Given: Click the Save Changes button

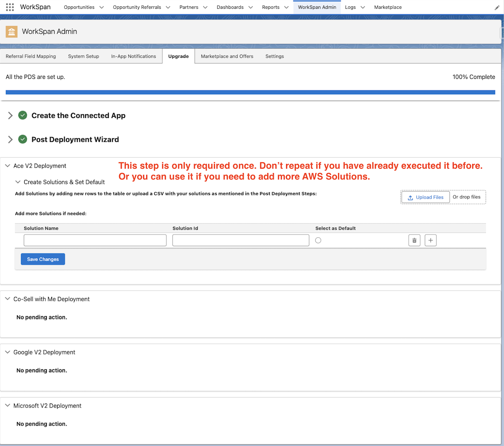Looking at the screenshot, I should click(x=43, y=259).
